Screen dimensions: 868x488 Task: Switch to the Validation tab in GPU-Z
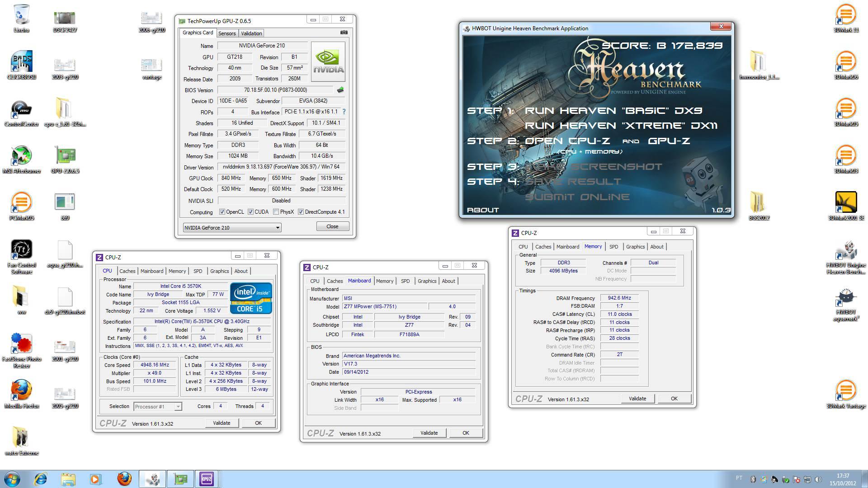coord(251,33)
